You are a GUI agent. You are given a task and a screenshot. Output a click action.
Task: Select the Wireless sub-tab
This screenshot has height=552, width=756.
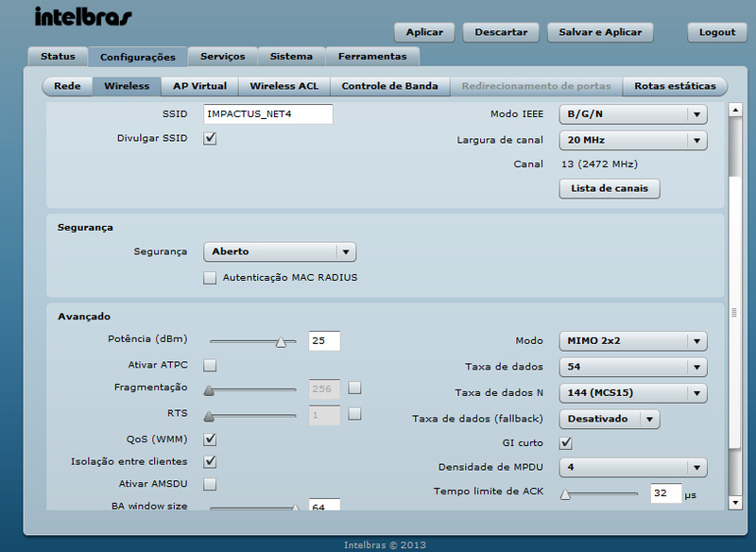point(127,86)
